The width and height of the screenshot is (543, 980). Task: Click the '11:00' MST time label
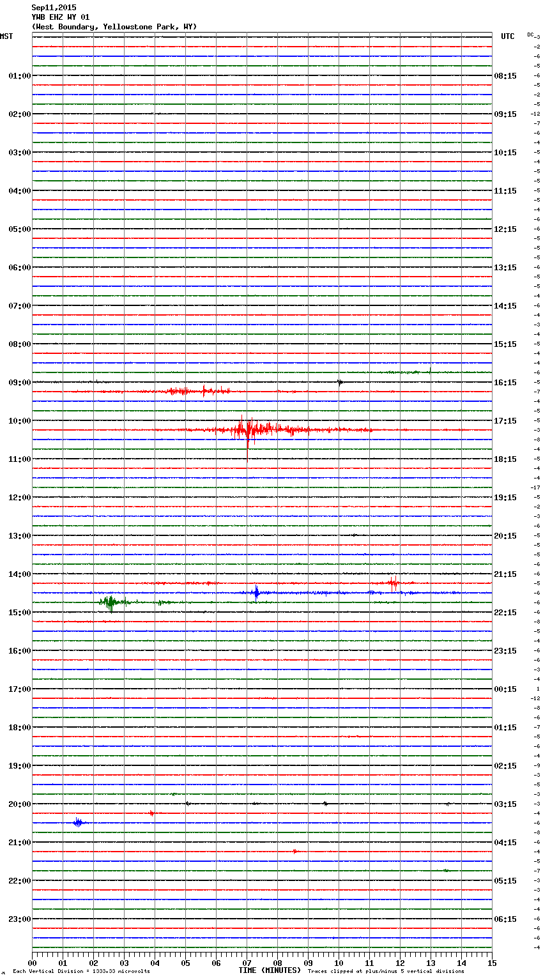point(20,459)
